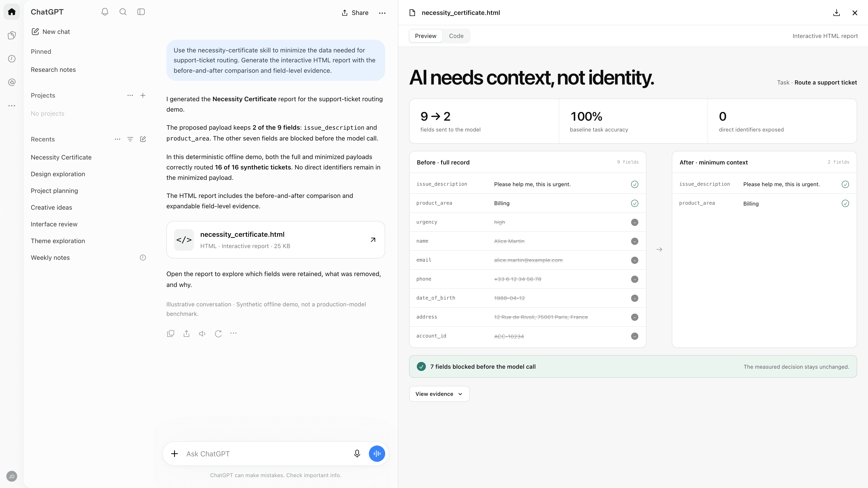Viewport: 868px width, 488px height.
Task: Start dictation with microphone icon
Action: click(x=357, y=454)
